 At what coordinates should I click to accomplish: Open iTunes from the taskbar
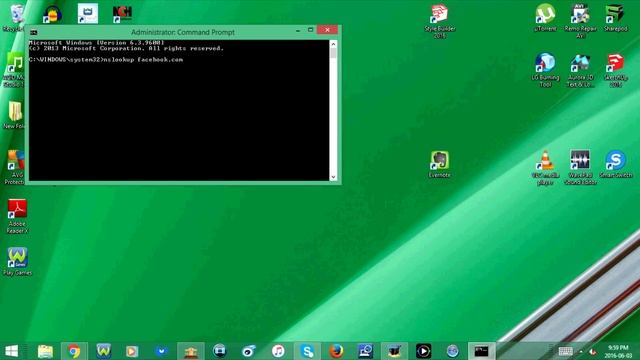278,351
